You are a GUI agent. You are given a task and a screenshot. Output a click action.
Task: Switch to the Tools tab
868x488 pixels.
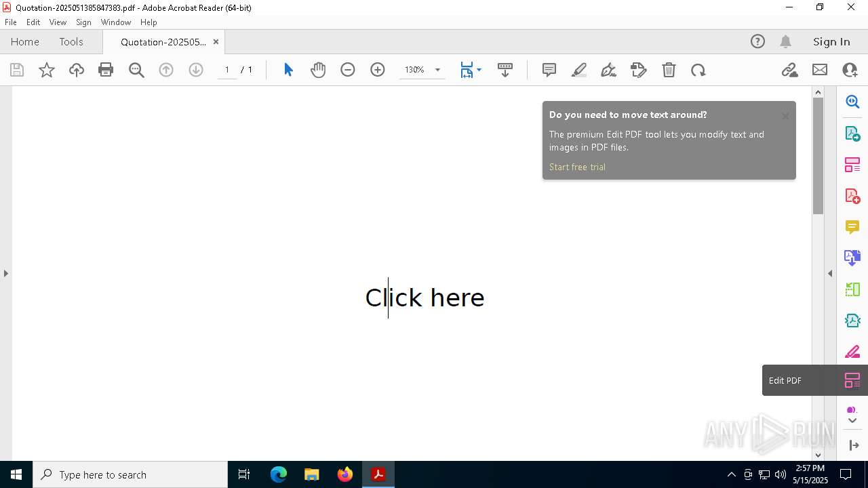[71, 42]
